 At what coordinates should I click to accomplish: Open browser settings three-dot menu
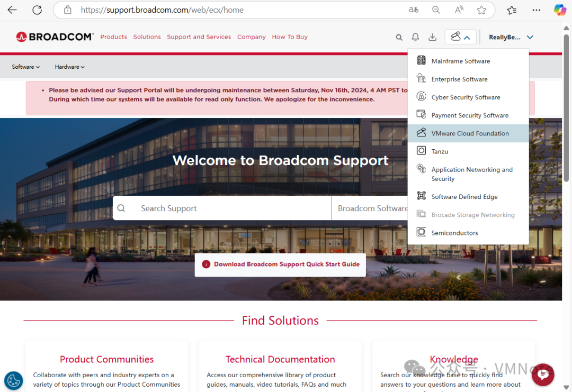click(536, 10)
